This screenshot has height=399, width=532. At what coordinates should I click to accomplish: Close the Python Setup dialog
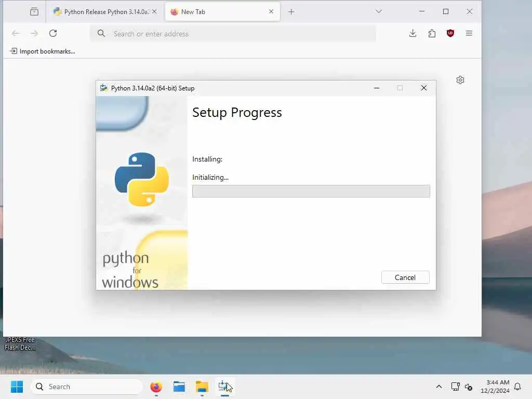click(x=424, y=88)
